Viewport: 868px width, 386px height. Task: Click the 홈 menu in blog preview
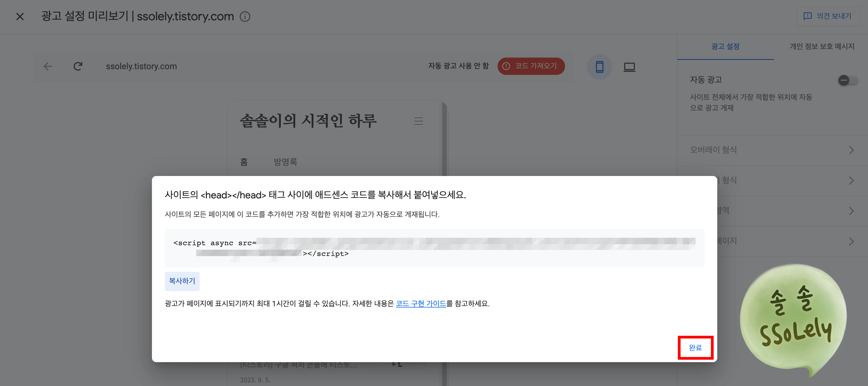(x=244, y=162)
